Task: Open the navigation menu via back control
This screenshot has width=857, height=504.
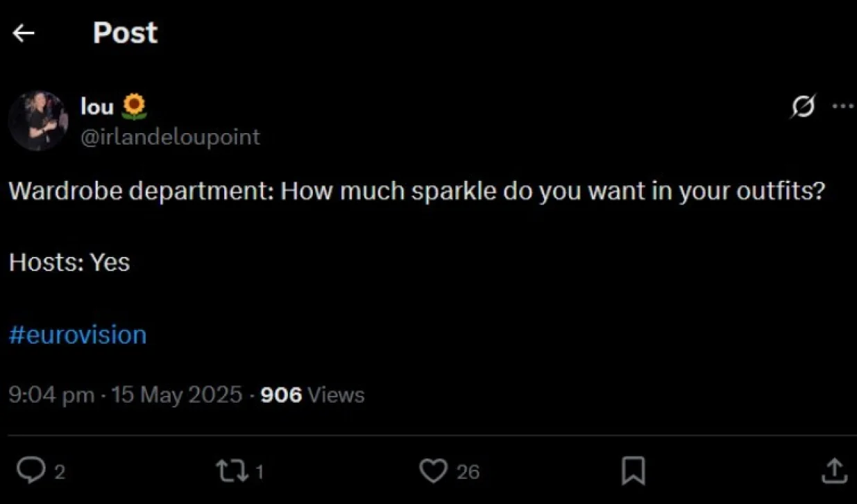Action: point(24,33)
